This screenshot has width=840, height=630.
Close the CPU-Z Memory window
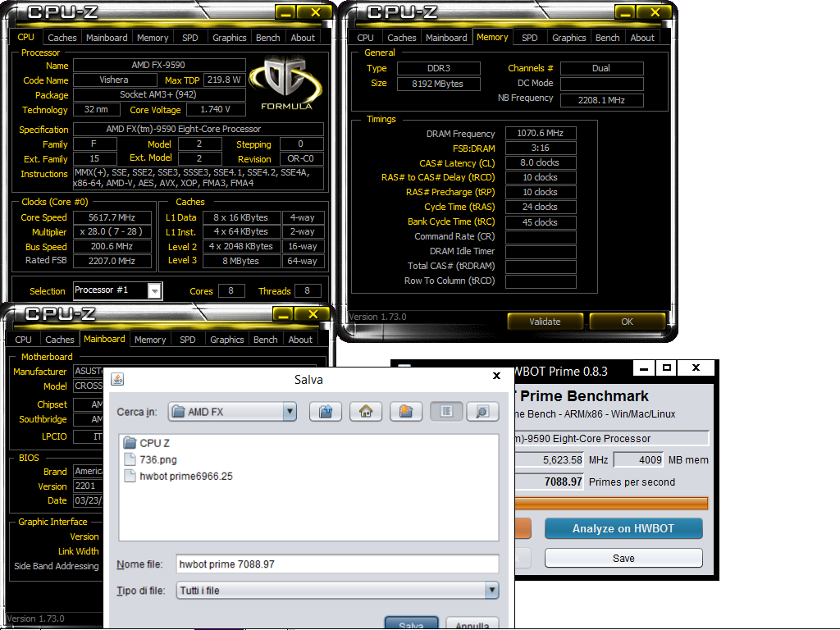[x=655, y=12]
